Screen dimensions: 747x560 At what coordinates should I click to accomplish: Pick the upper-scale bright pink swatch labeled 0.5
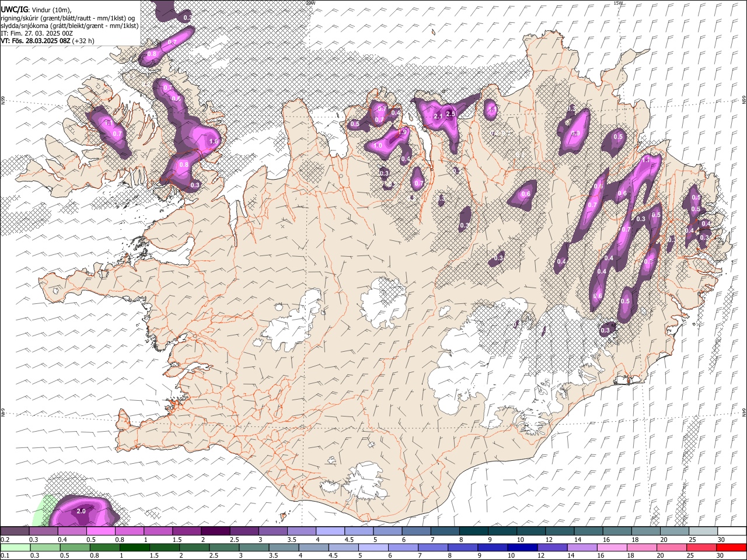click(100, 531)
